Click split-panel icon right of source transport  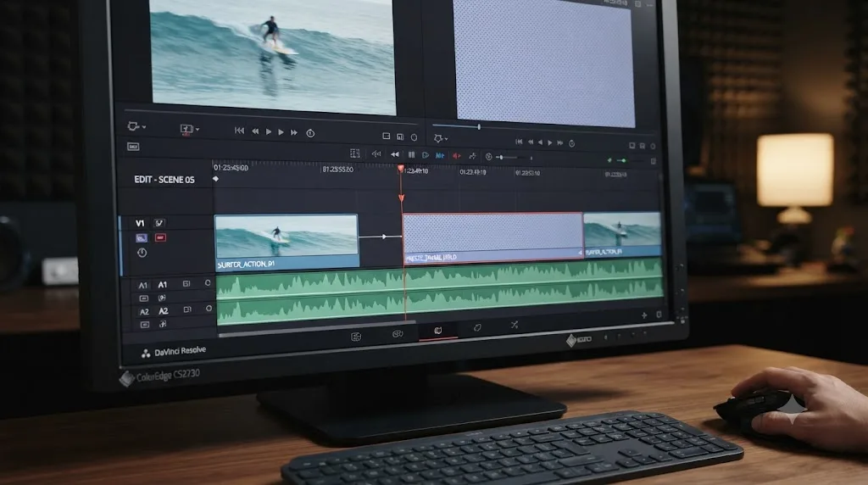pos(400,137)
